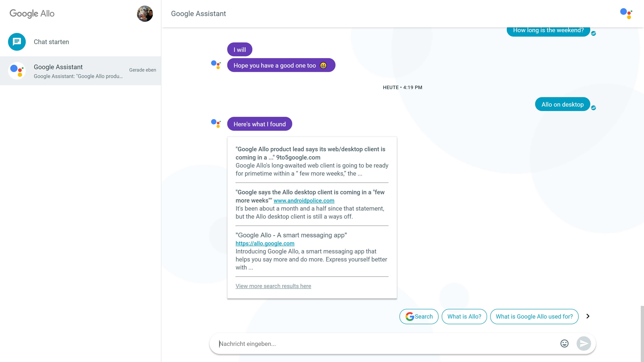The width and height of the screenshot is (644, 362).
Task: Click the chat scrollbar thumb at right edge
Action: click(642, 332)
